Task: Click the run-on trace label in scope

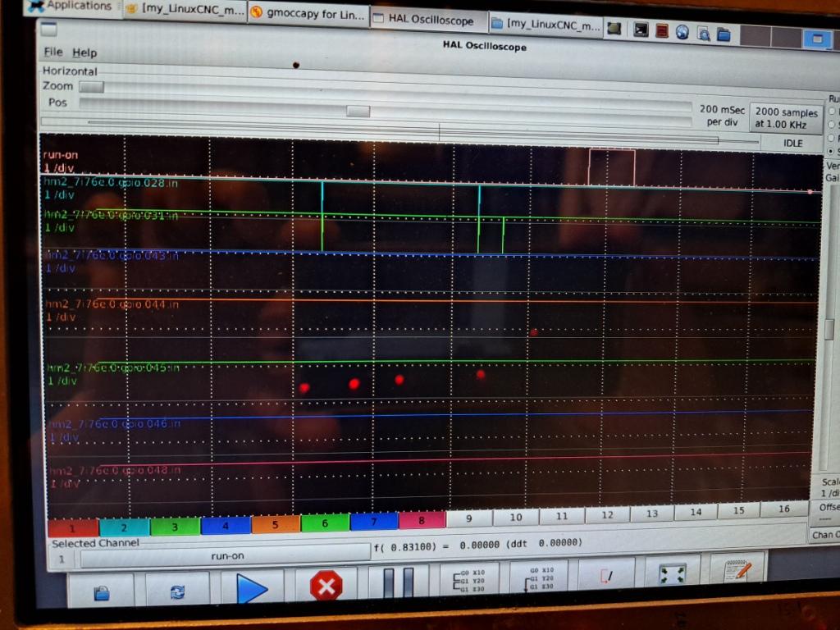Action: (61, 155)
